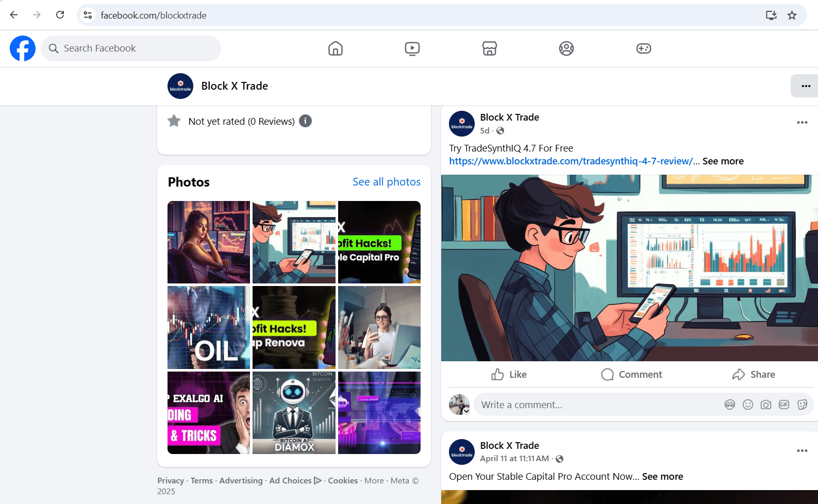This screenshot has width=818, height=504.
Task: Open the Advertising footer link
Action: click(241, 480)
